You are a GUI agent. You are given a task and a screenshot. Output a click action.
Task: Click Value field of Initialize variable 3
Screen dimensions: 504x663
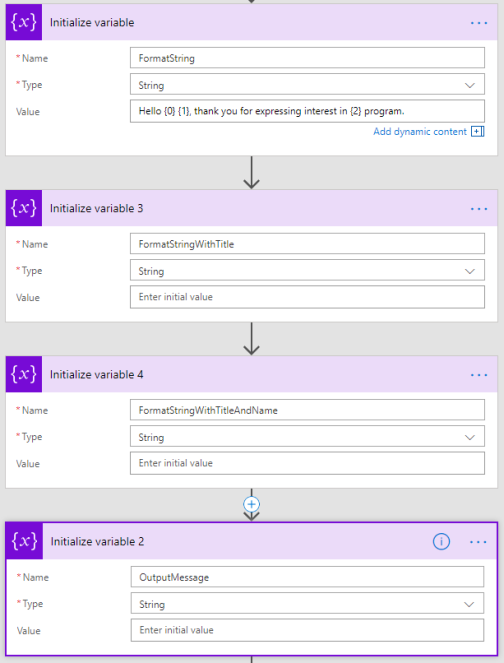307,297
